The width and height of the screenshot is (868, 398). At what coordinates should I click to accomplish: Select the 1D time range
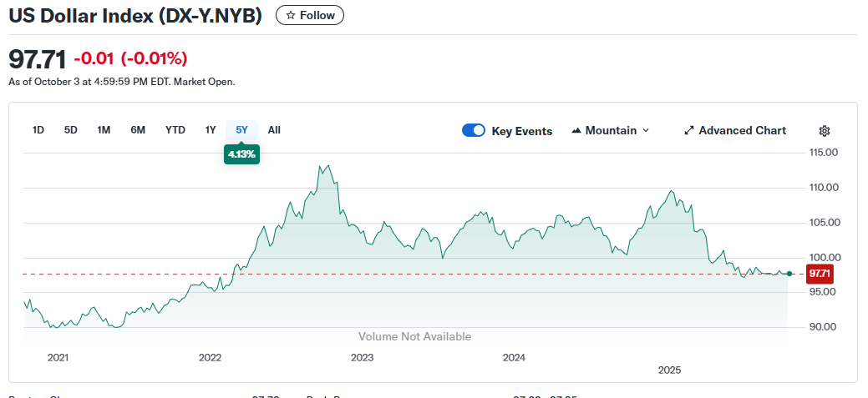coord(38,130)
